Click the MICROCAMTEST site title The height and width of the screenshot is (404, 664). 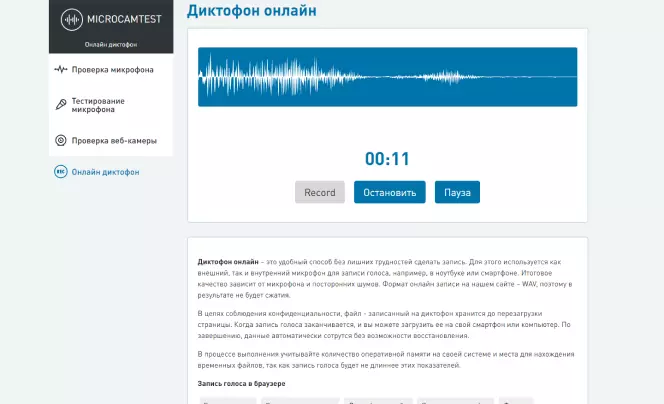[124, 19]
